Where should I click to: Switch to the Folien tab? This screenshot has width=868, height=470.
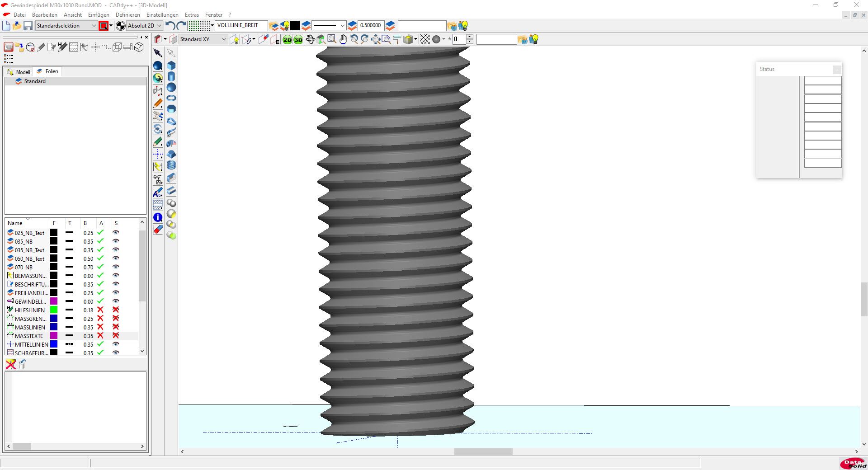47,71
